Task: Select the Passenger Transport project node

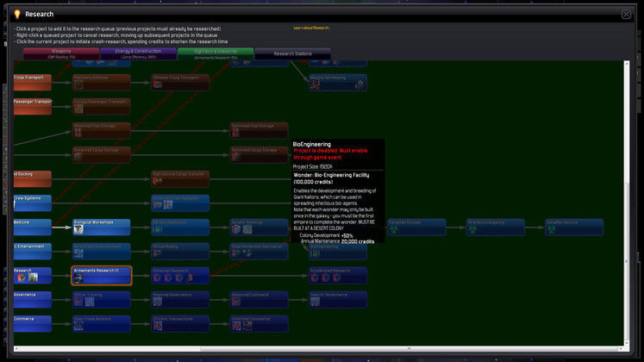Action: [33, 107]
